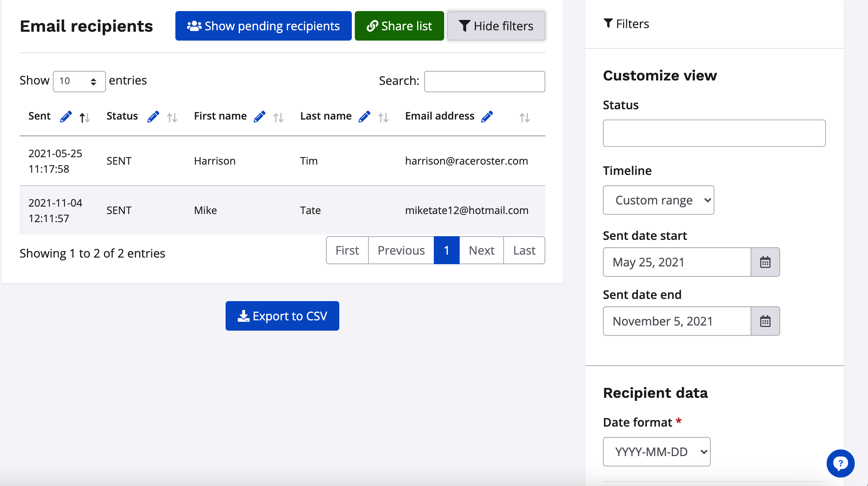This screenshot has height=486, width=868.
Task: Focus the Search input field
Action: (484, 81)
